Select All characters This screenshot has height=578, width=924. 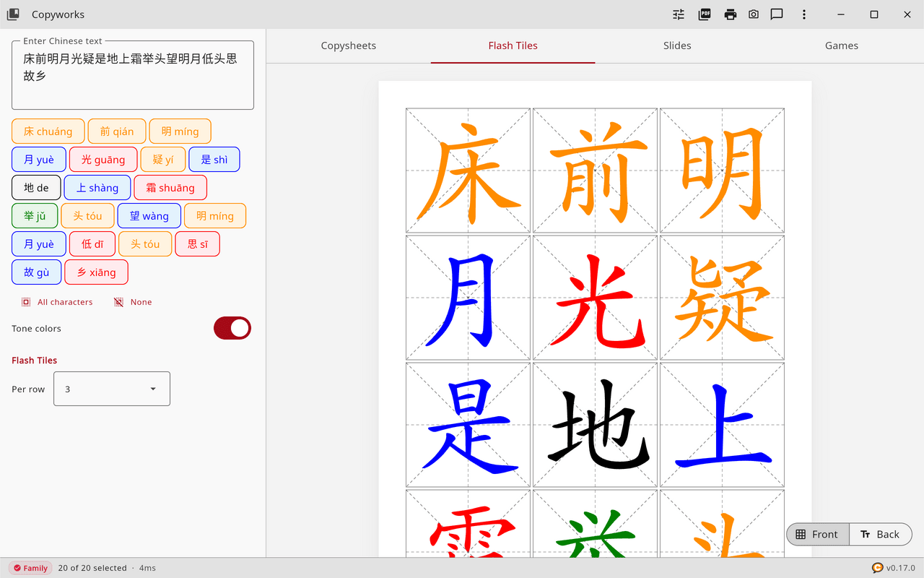coord(57,302)
